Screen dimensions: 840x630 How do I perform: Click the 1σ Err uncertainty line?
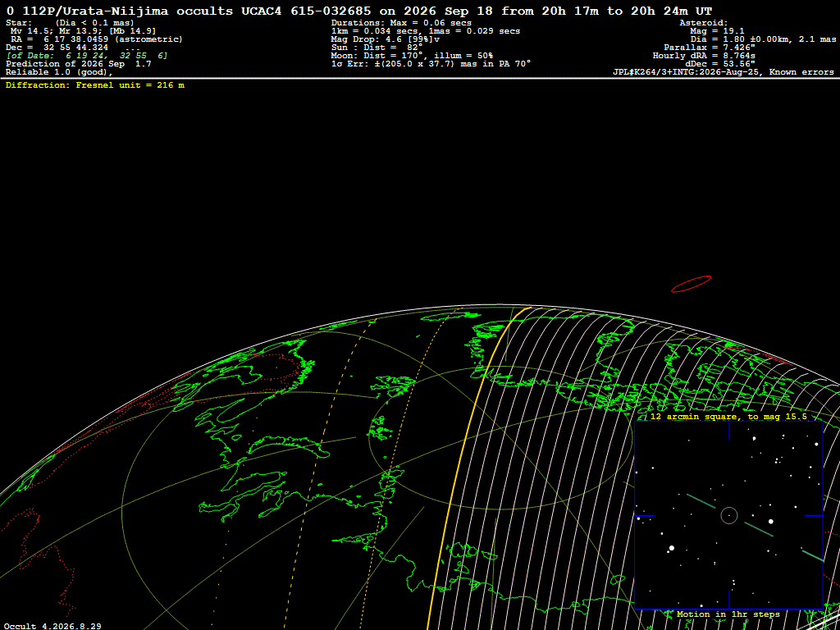[431, 64]
